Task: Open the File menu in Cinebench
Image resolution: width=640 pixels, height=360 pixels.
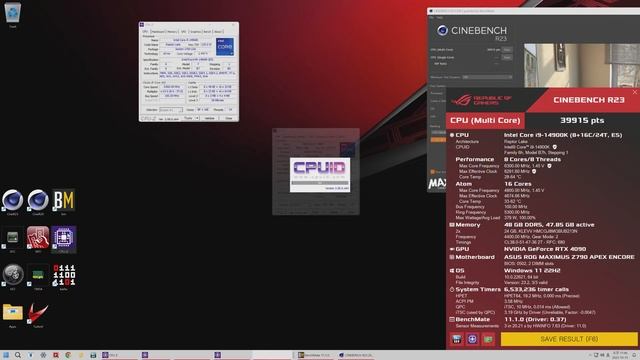Action: click(431, 18)
